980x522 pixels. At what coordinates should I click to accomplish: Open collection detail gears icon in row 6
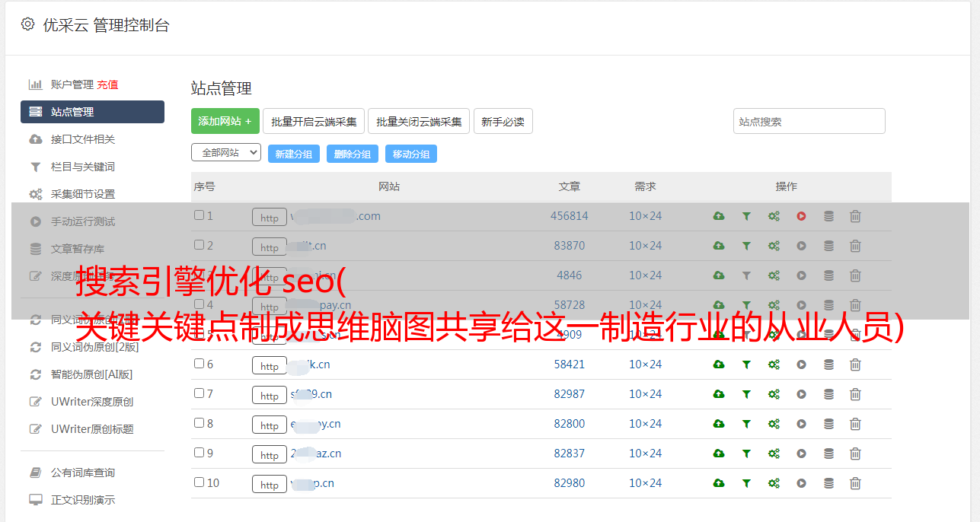coord(774,364)
